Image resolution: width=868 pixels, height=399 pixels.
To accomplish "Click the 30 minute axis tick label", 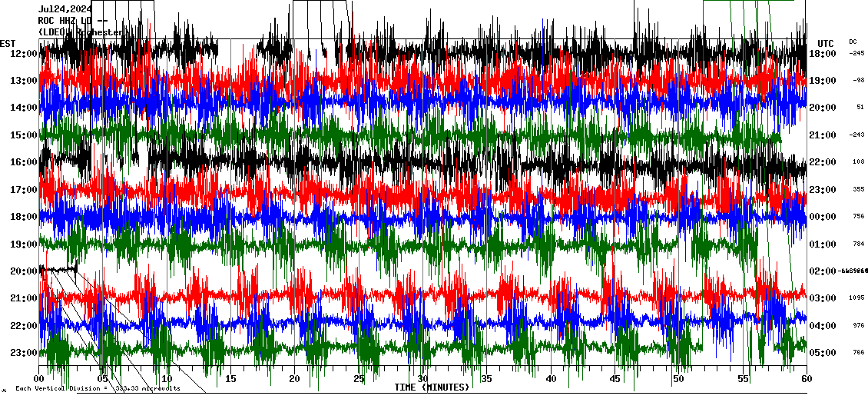I will pos(422,379).
